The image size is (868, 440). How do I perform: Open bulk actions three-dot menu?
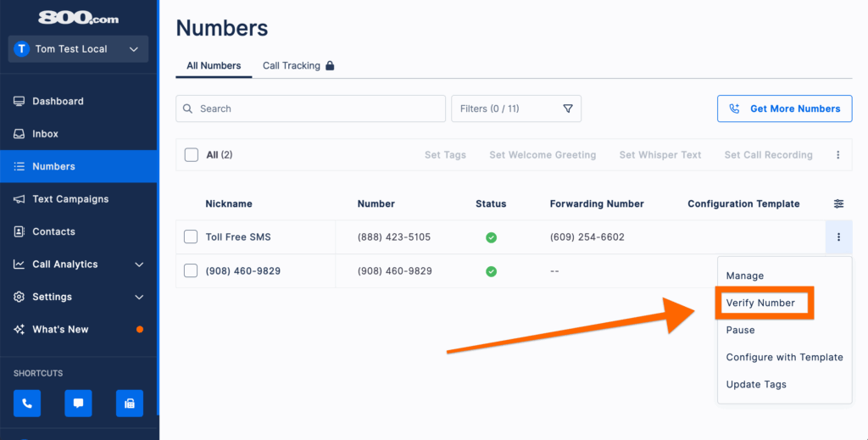(x=837, y=155)
